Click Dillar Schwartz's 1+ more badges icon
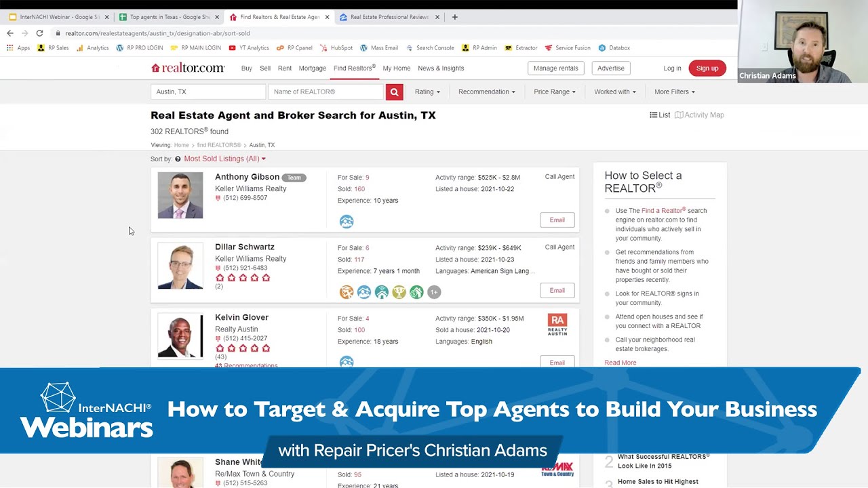 434,292
